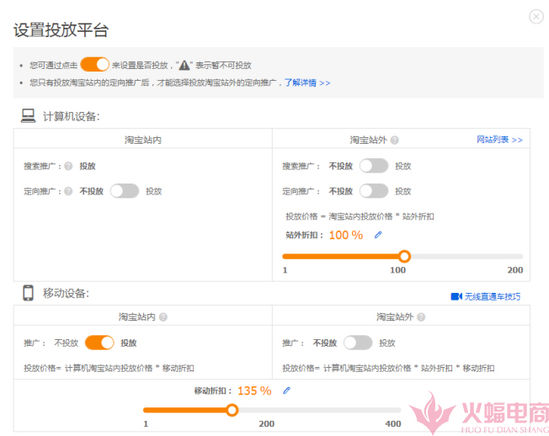Click the 135 % mobile discount value
The image size is (549, 436).
255,390
